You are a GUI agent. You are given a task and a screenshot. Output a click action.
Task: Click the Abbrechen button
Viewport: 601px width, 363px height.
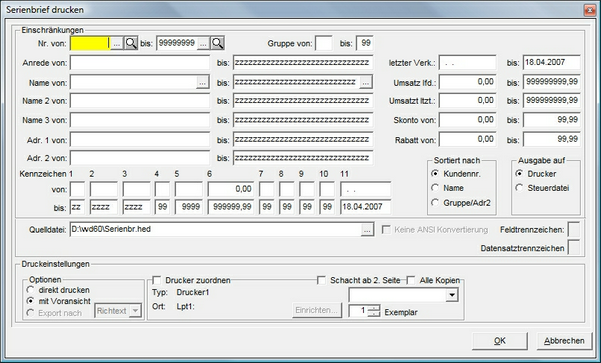pyautogui.click(x=564, y=341)
